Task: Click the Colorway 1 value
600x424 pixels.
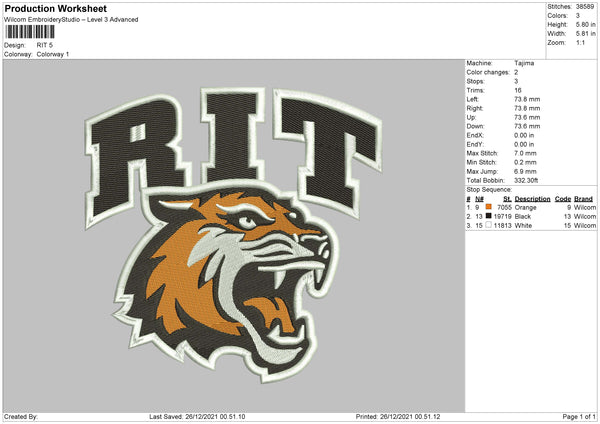Action: [53, 54]
